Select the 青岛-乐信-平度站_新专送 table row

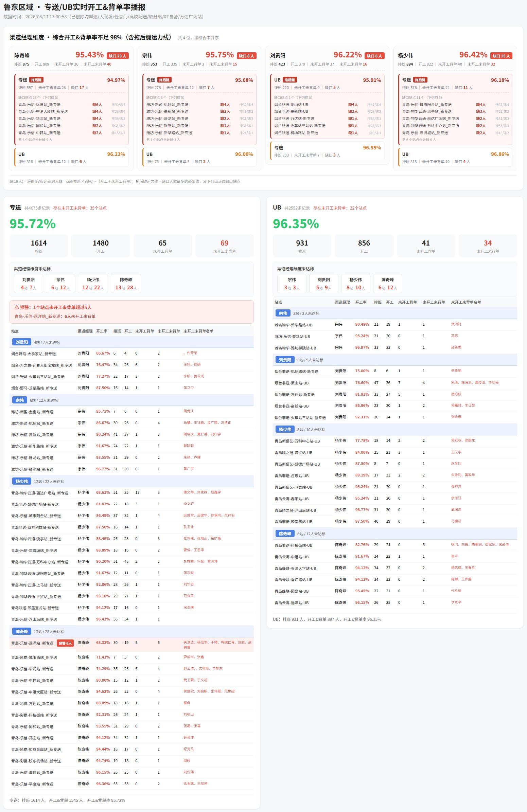131,784
